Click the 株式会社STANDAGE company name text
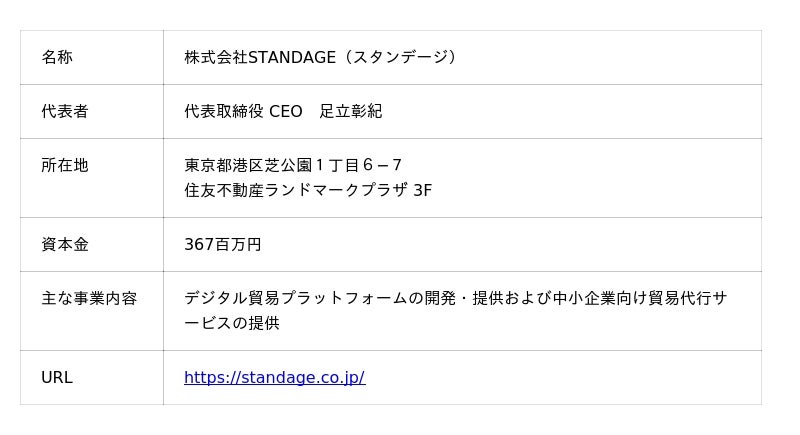The height and width of the screenshot is (435, 800). tap(260, 58)
